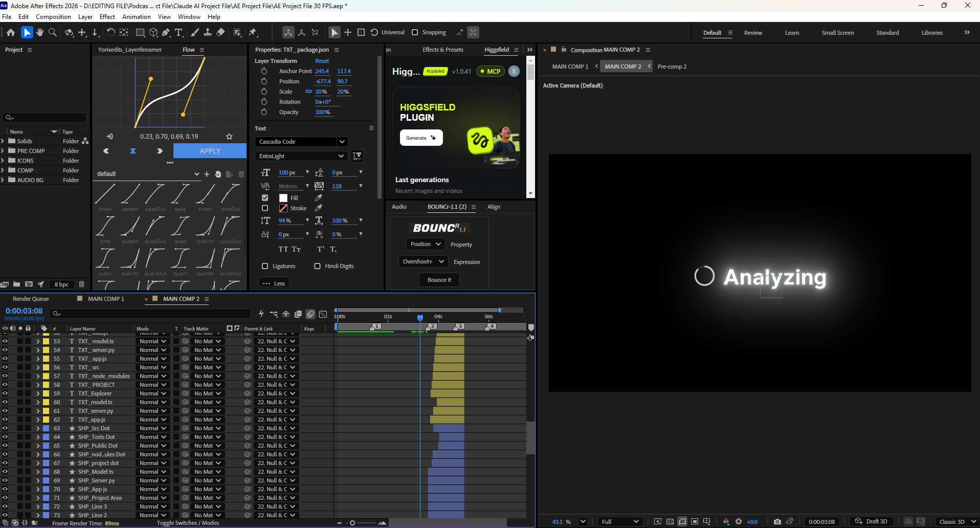
Task: Enable Motion Blur for the timeline
Action: pyautogui.click(x=310, y=314)
